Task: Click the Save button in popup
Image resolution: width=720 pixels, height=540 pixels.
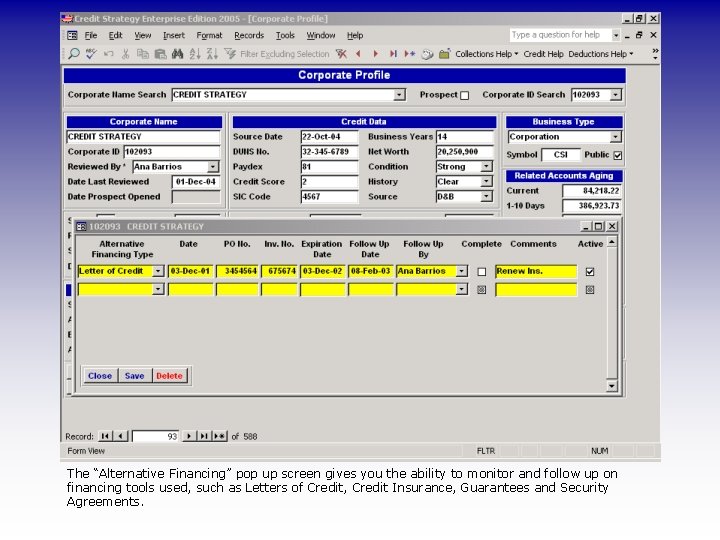Action: pos(135,376)
